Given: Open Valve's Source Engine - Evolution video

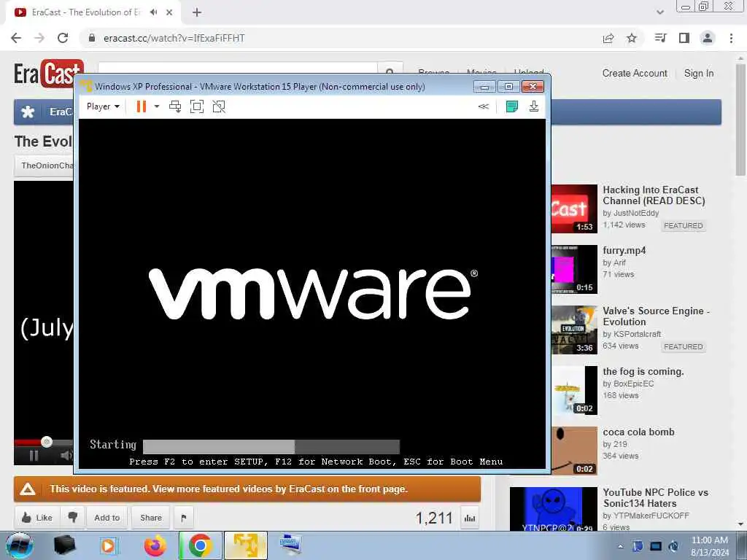Looking at the screenshot, I should coord(656,316).
